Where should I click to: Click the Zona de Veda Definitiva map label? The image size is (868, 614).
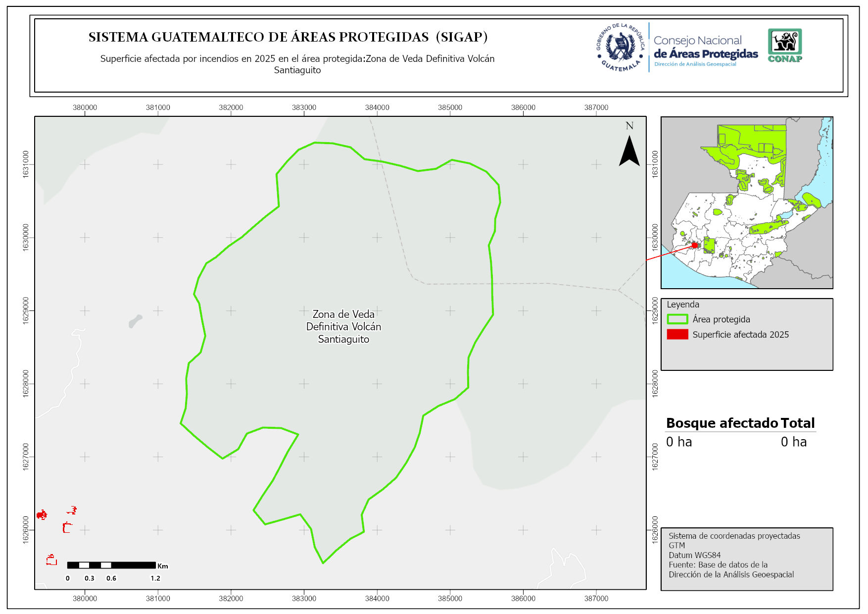[343, 326]
